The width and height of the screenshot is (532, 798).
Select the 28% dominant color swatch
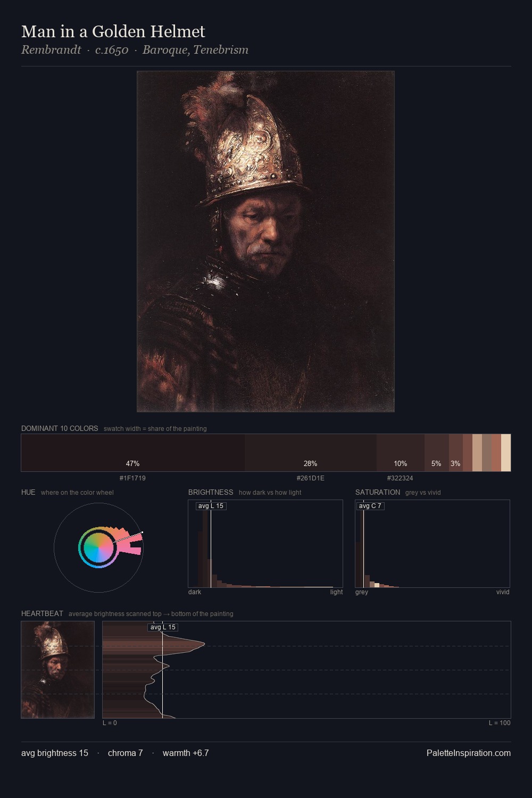[x=311, y=453]
